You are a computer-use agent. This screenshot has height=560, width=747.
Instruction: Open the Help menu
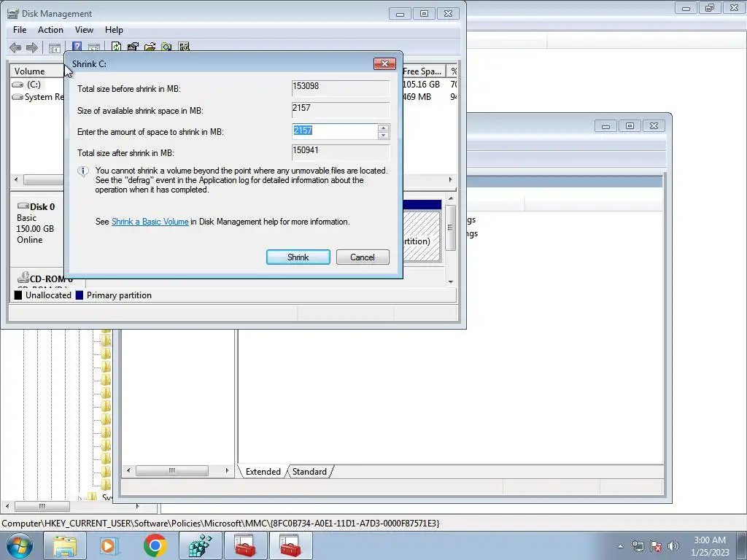[x=114, y=29]
